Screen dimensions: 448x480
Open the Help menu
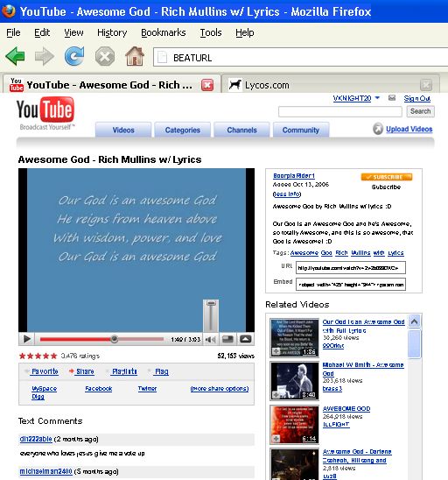click(245, 32)
